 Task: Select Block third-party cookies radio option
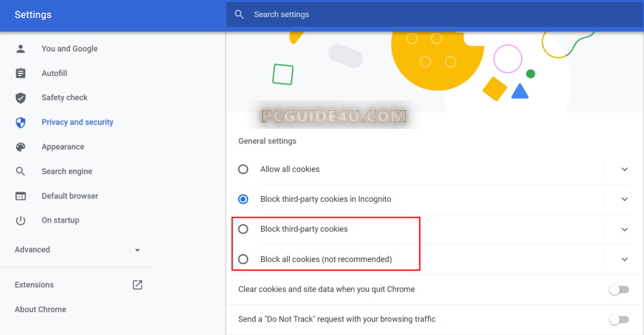click(x=243, y=229)
